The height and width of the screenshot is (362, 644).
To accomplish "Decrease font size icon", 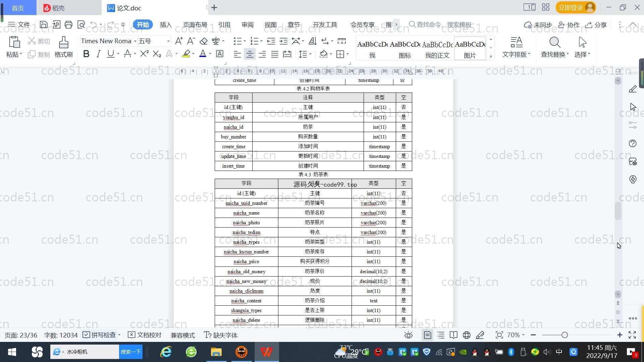I will point(191,41).
